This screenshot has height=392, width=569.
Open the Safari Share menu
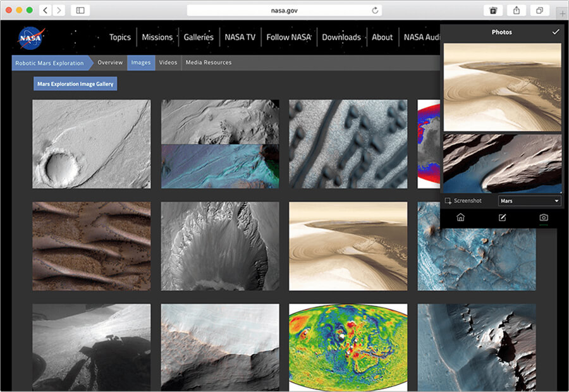[x=517, y=10]
